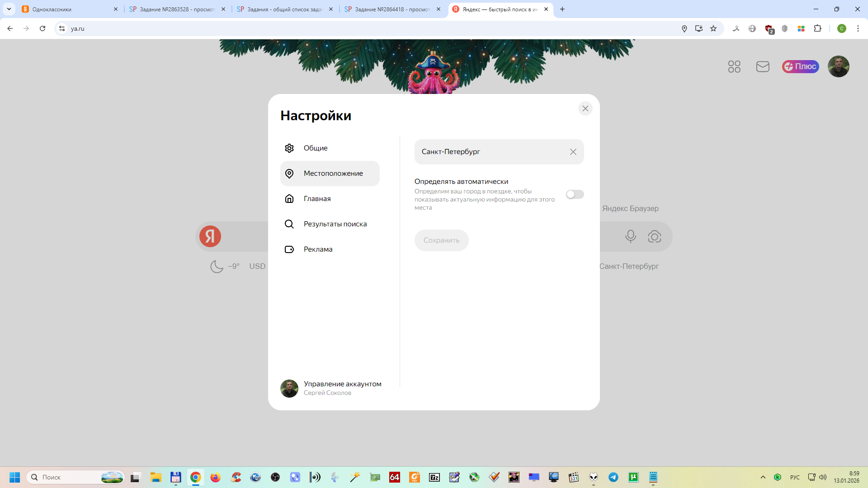
Task: Bookmark this page with the star icon
Action: click(x=713, y=28)
